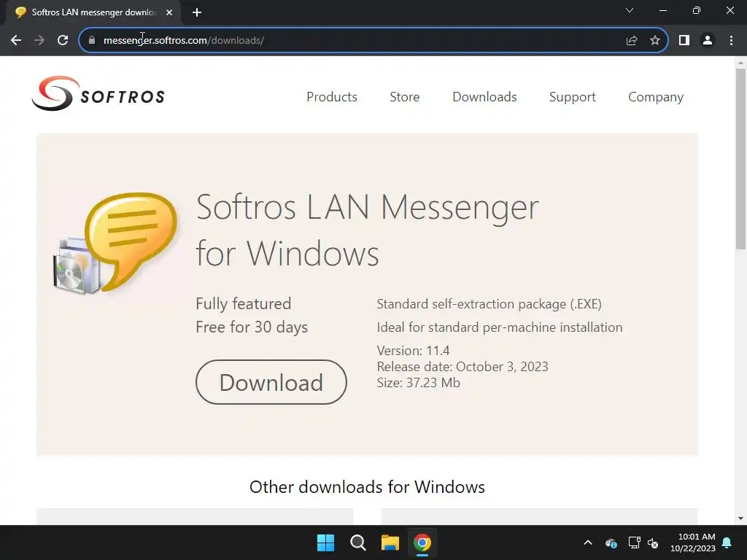Open the tab search chevron
This screenshot has height=560, width=747.
630,10
